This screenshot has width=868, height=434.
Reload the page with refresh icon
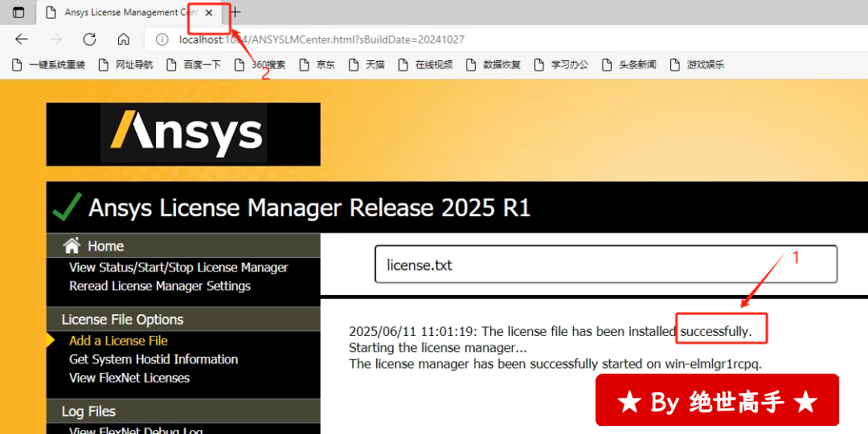pyautogui.click(x=89, y=39)
